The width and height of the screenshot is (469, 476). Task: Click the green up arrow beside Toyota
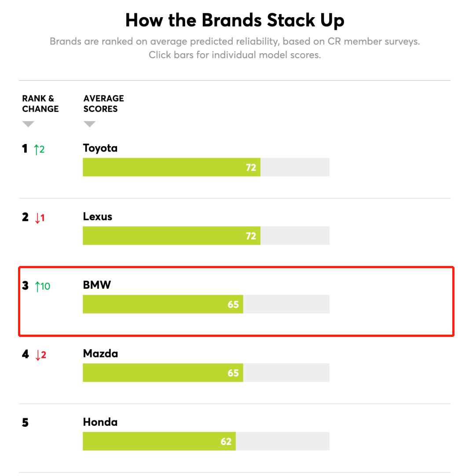coord(36,149)
